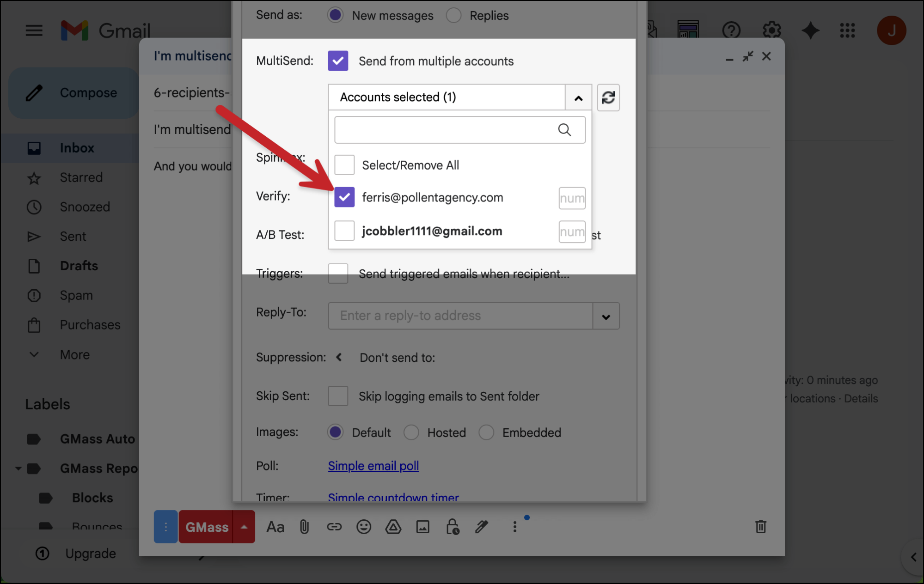924x584 pixels.
Task: Enable Skip logging emails to Sent folder
Action: click(338, 396)
